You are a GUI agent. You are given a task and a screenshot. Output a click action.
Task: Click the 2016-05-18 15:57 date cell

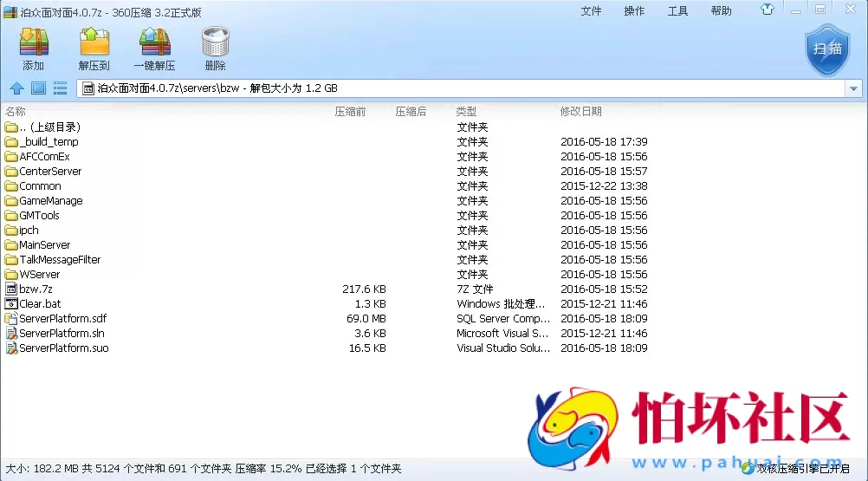(x=604, y=171)
